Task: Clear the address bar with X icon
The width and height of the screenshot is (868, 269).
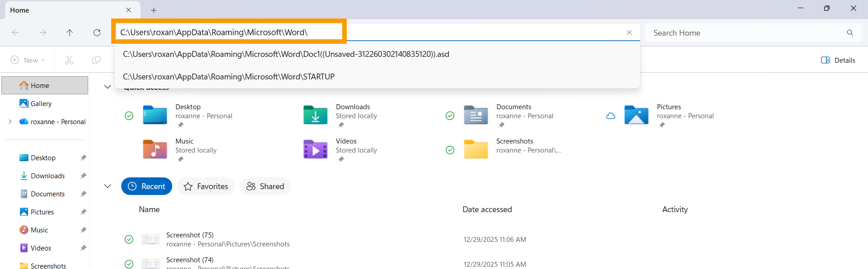Action: click(629, 32)
